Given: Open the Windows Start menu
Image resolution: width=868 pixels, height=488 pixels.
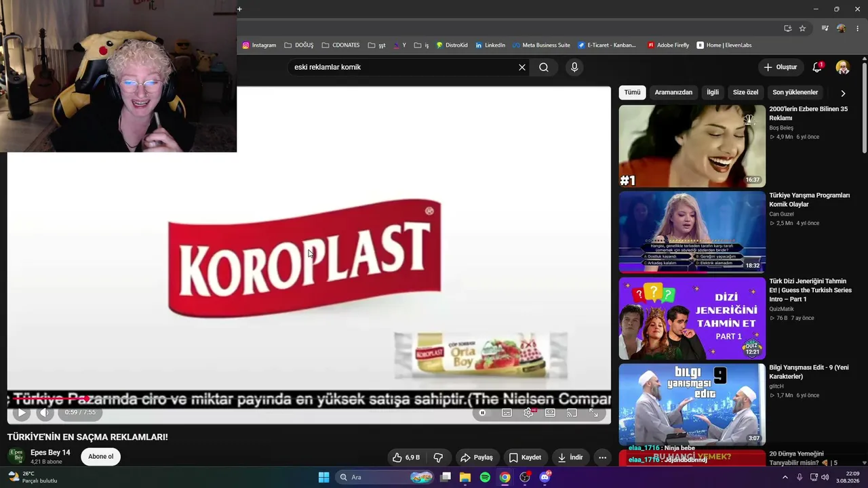Looking at the screenshot, I should click(x=323, y=477).
